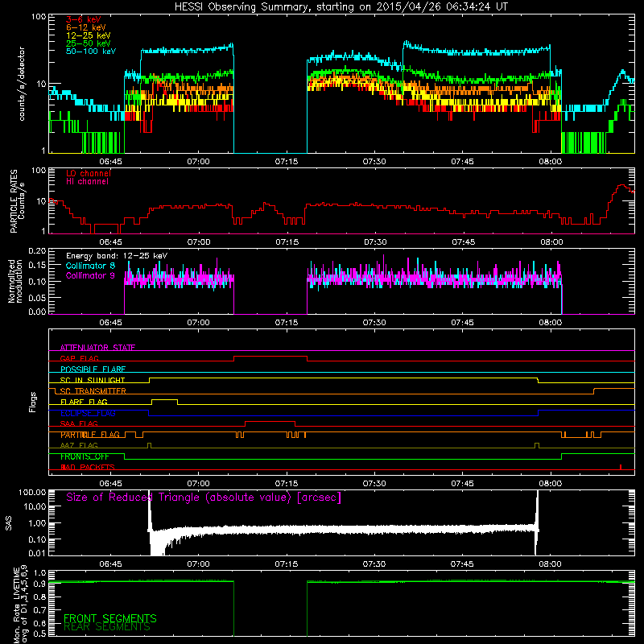Viewport: 644px width, 644px height.
Task: Select the Collimator 8 legend entry
Action: (90, 266)
